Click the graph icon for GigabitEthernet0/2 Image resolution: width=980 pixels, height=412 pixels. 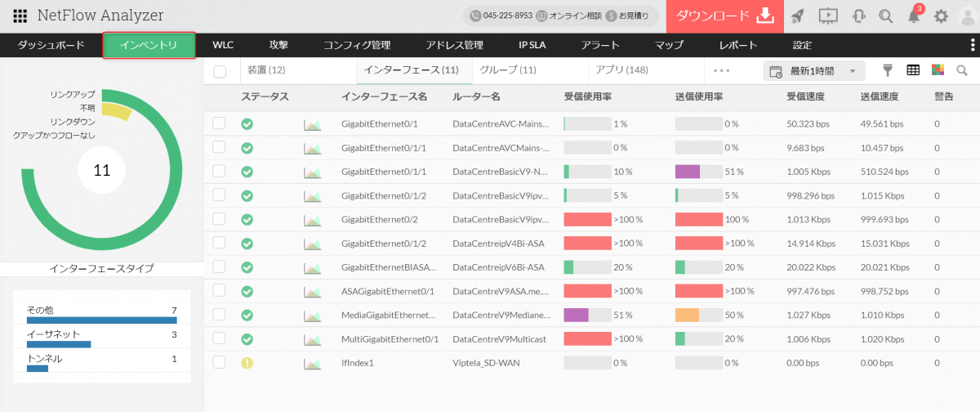click(312, 220)
